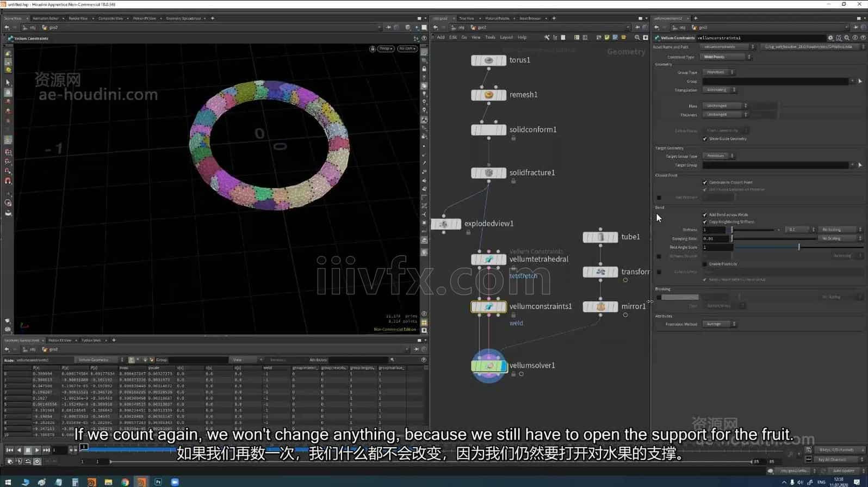Open Layout menu in network editor
The image size is (868, 487).
(506, 38)
